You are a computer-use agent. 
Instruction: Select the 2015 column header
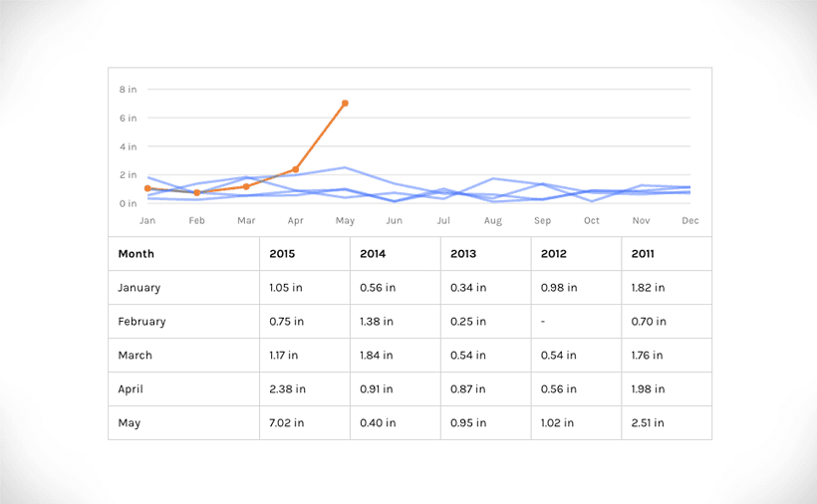pyautogui.click(x=282, y=254)
